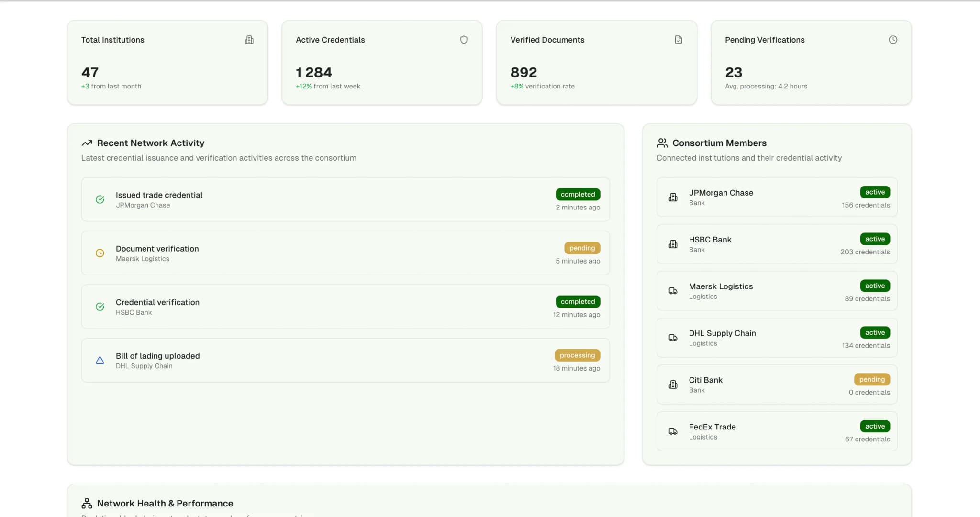Click the green check icon on Issued trade credential
This screenshot has height=517, width=980.
coord(100,199)
